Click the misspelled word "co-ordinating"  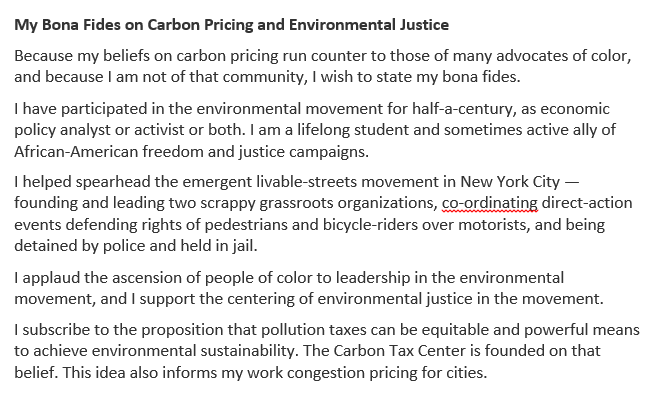coord(490,203)
